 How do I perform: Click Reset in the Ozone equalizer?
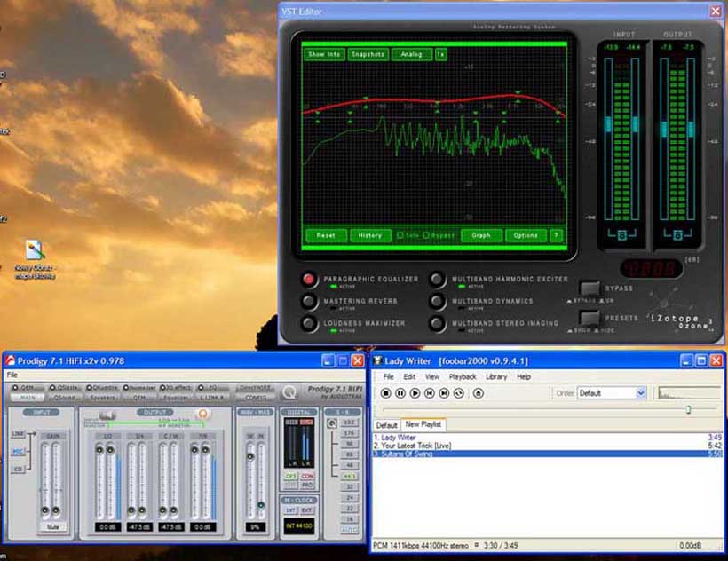click(326, 236)
